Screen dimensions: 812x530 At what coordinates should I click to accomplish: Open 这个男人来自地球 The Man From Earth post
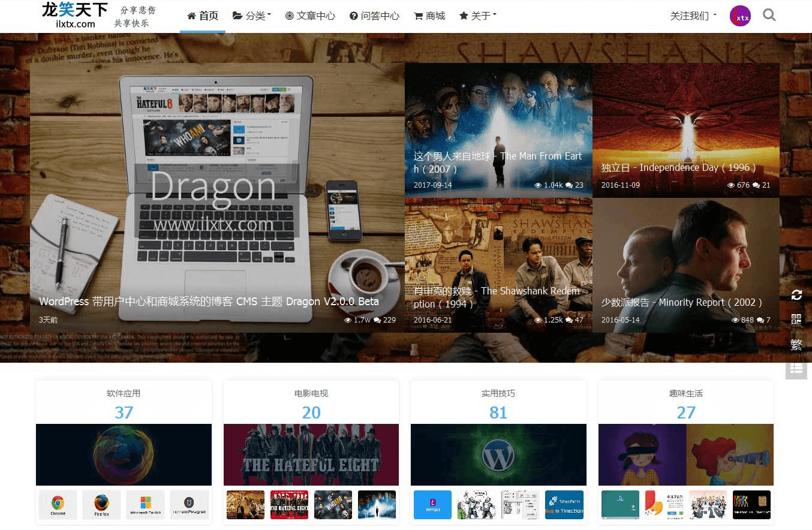point(498,162)
